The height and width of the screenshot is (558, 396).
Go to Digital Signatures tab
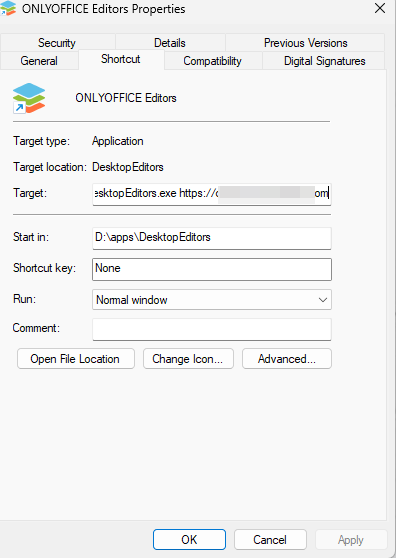(324, 60)
